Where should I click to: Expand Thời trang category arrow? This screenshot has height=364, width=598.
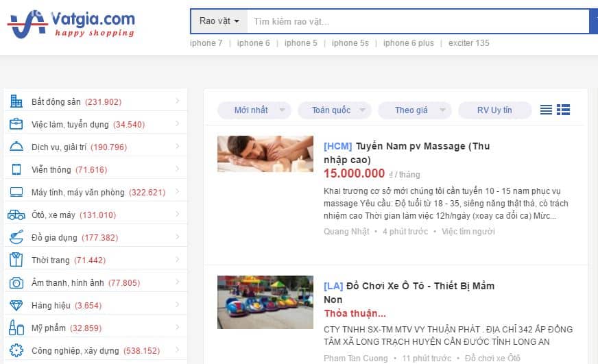coord(178,260)
